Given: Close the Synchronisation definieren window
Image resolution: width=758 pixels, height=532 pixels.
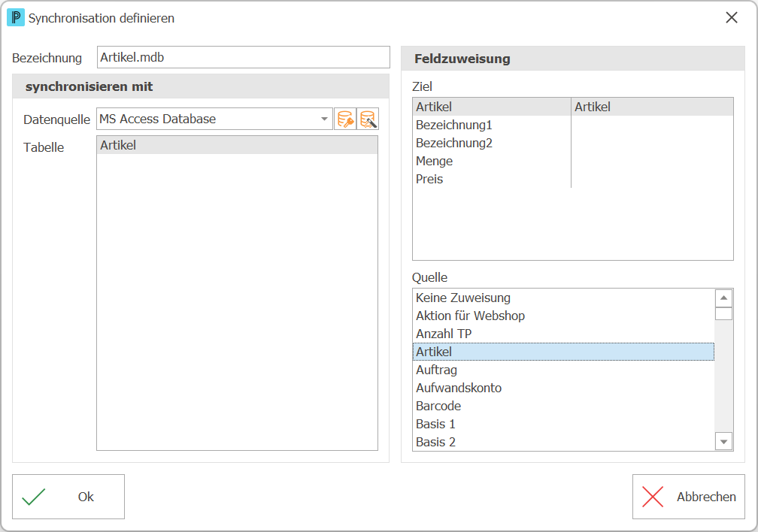Looking at the screenshot, I should (732, 18).
